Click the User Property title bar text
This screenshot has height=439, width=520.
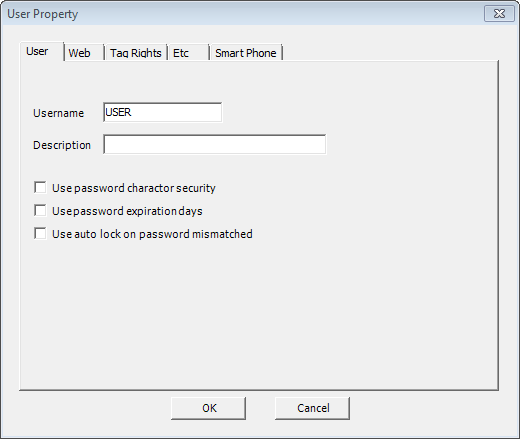[43, 14]
